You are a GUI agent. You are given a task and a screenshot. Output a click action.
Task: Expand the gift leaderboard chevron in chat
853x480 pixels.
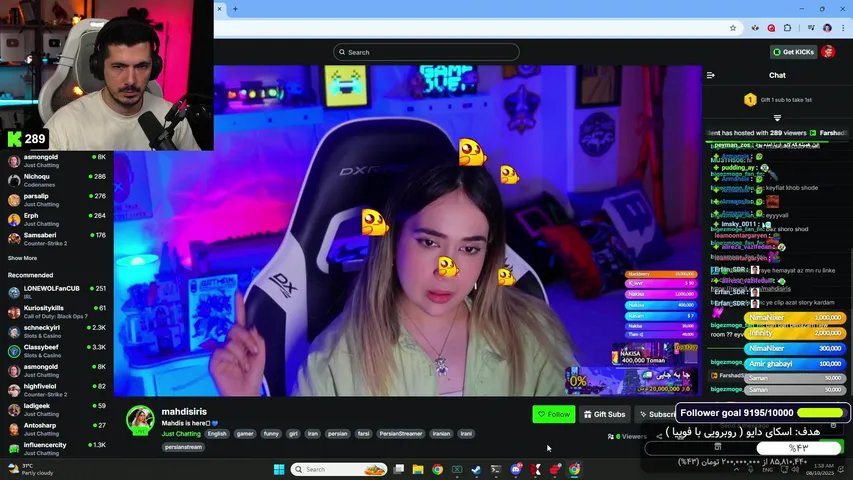[x=777, y=118]
